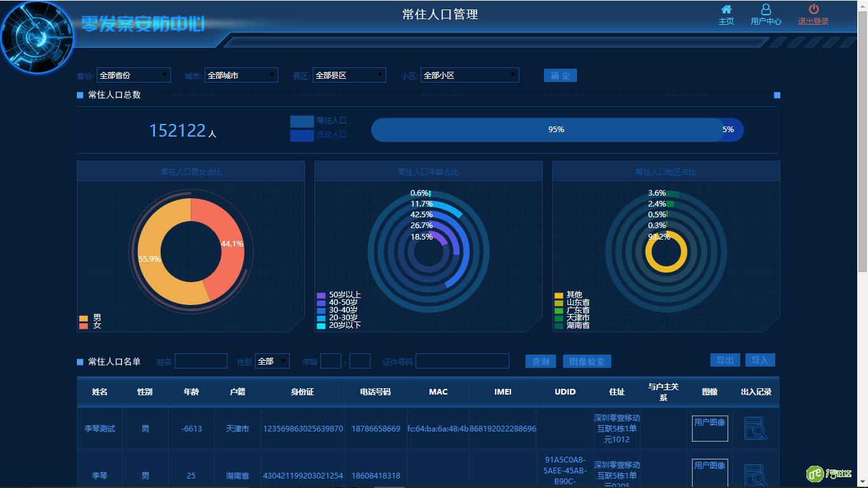Click the -6613 age cell
Image resolution: width=868 pixels, height=488 pixels.
pyautogui.click(x=191, y=429)
